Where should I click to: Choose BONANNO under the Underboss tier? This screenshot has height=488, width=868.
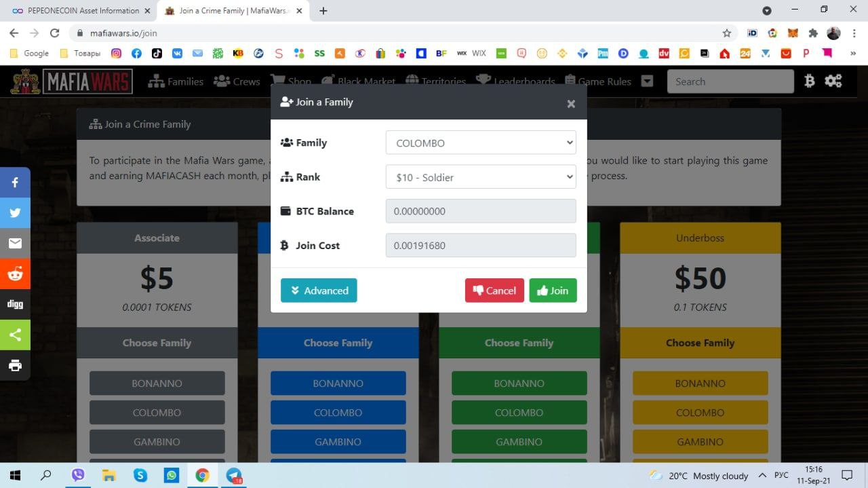(700, 383)
